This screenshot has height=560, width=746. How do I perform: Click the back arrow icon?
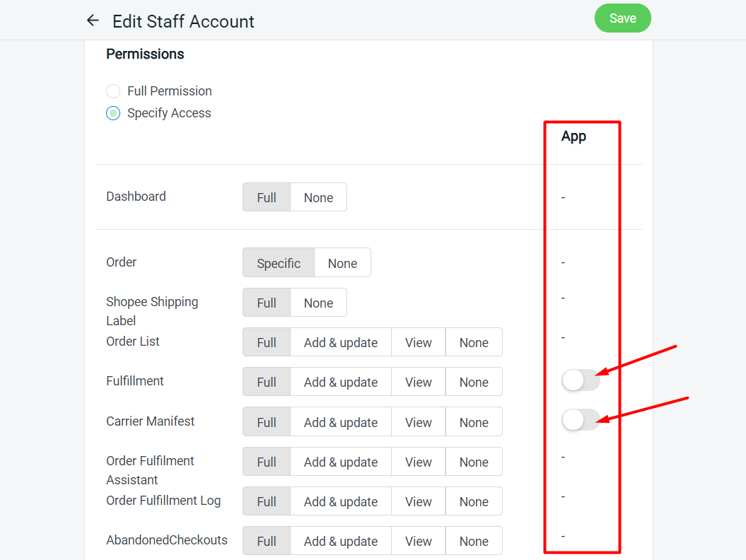click(x=93, y=21)
